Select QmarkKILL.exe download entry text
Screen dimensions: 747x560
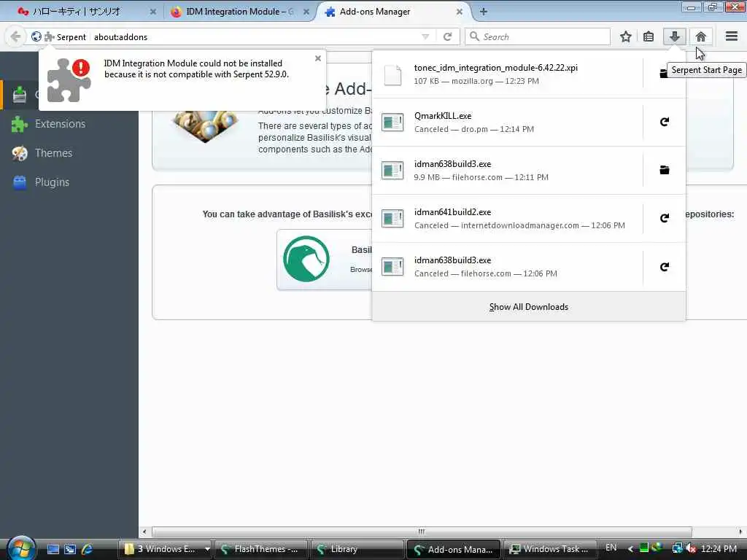[x=443, y=116]
